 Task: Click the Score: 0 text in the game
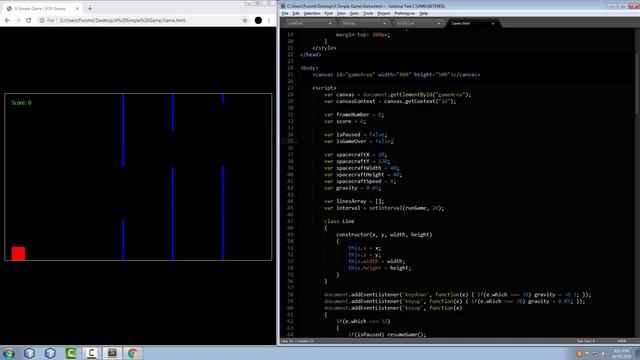click(x=21, y=102)
